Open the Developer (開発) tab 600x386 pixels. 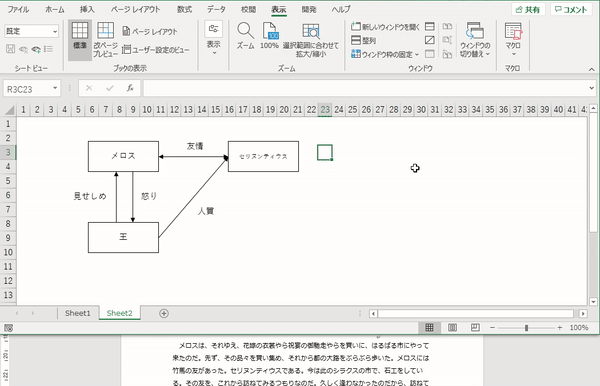click(x=309, y=9)
